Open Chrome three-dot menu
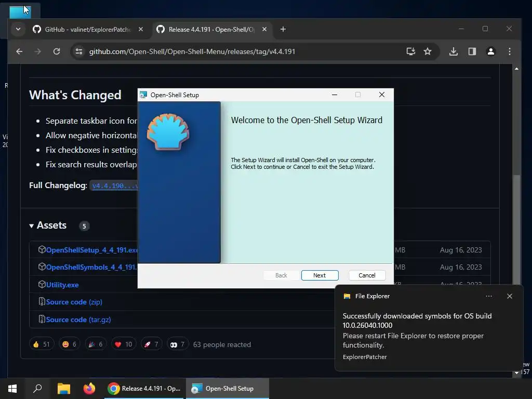This screenshot has height=399, width=532. [x=509, y=51]
